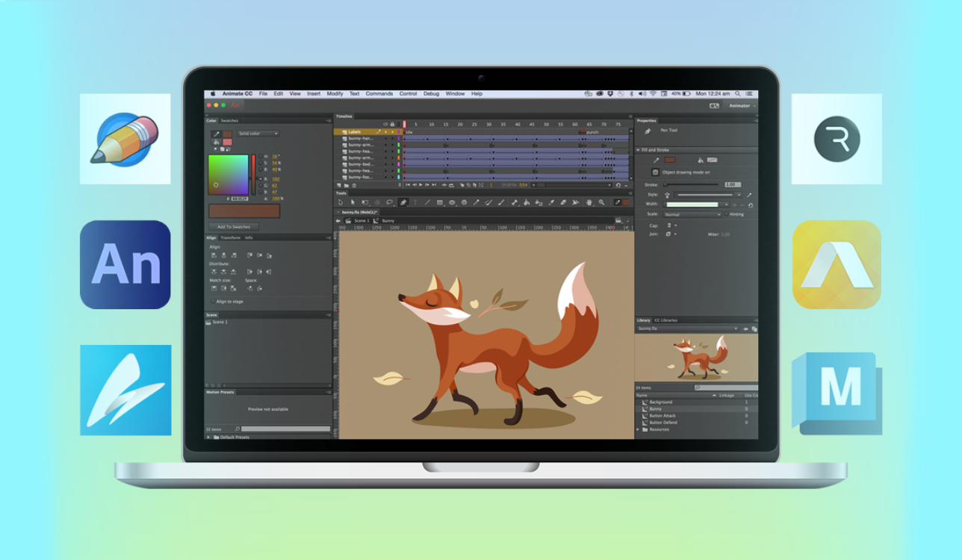Screen dimensions: 962x560
Task: Open the File menu
Action: click(x=263, y=94)
